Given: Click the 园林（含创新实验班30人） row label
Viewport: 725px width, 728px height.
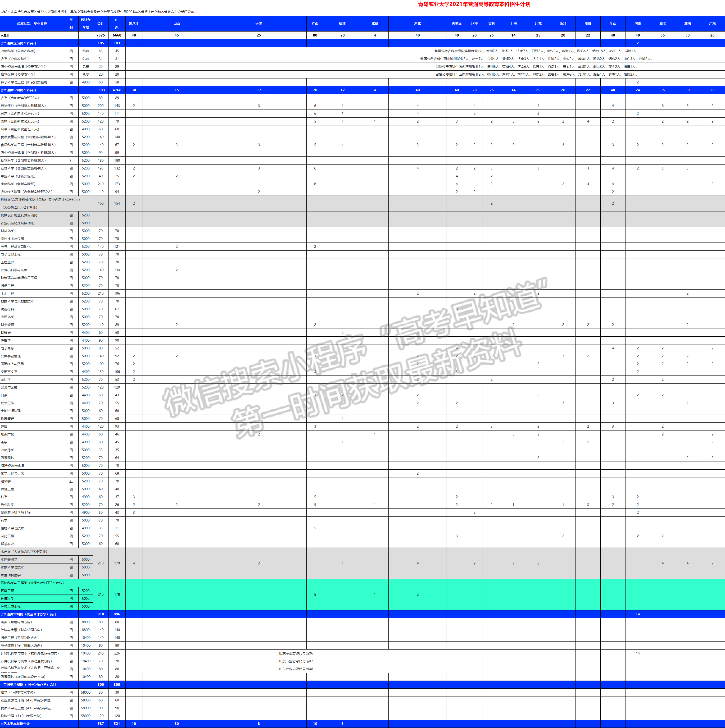Looking at the screenshot, I should [20, 121].
